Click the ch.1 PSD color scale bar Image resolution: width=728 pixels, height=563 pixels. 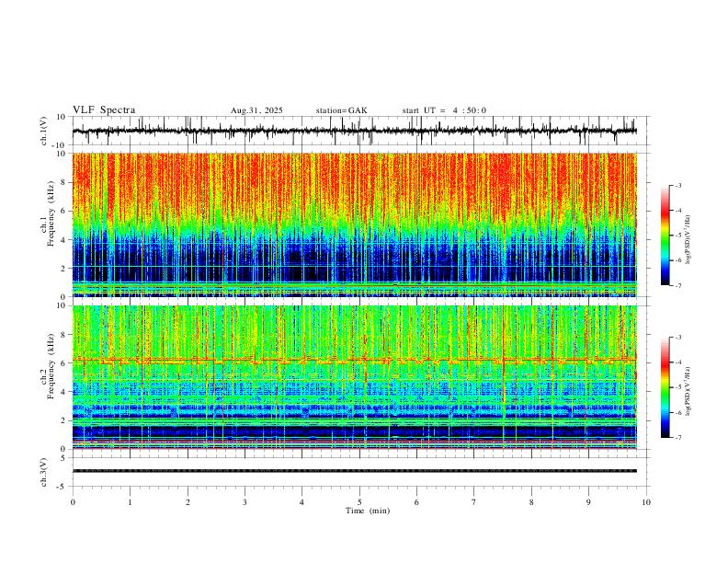click(x=665, y=236)
